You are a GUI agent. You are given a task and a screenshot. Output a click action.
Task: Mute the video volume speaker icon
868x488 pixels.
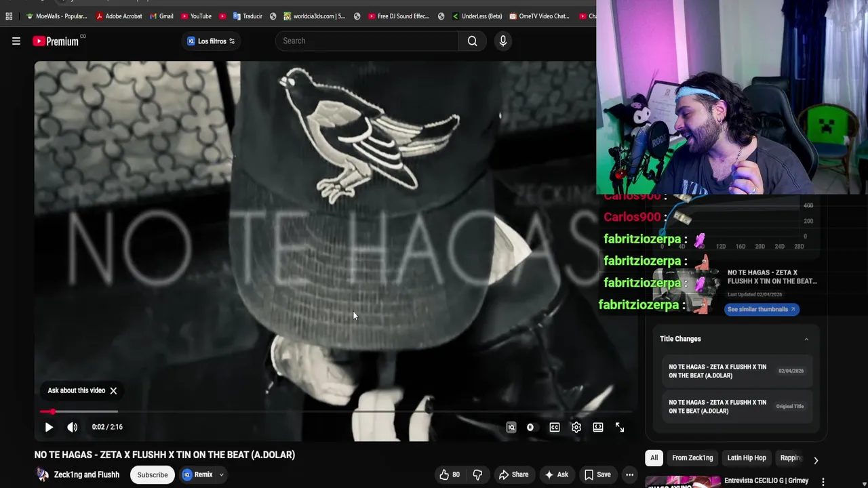73,427
